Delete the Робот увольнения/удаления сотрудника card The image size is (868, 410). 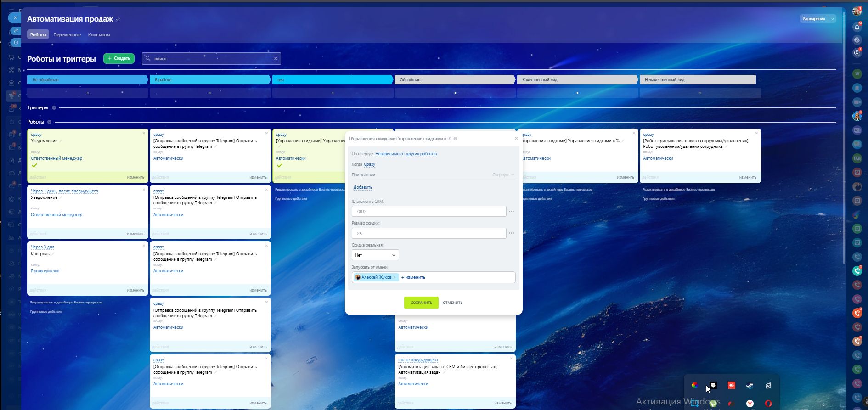756,133
